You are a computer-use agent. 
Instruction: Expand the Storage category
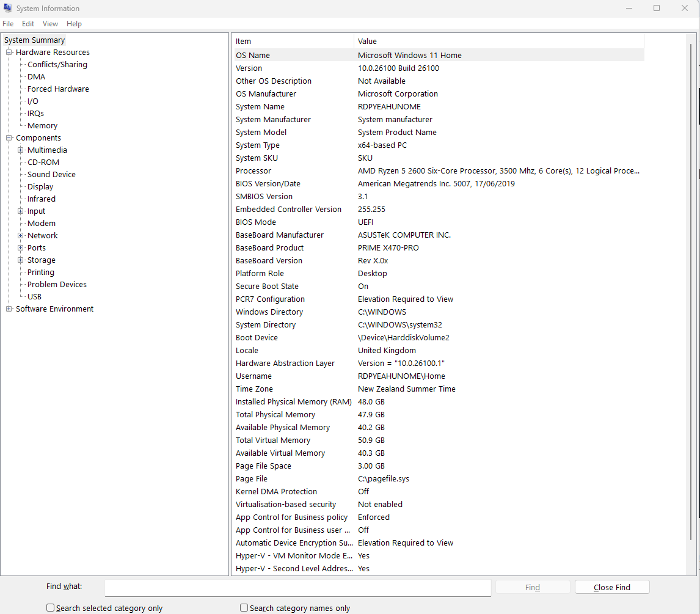tap(21, 260)
